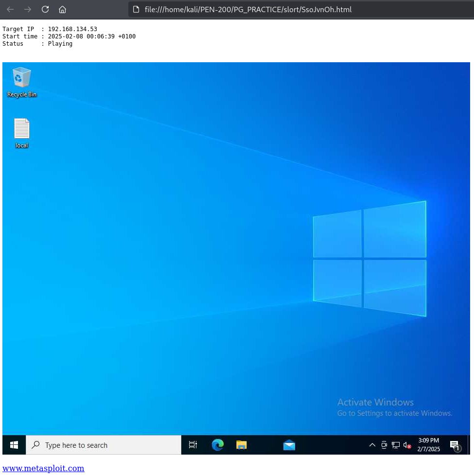The width and height of the screenshot is (474, 476).
Task: Click the Show desktop sliver at taskbar end
Action: point(469,445)
